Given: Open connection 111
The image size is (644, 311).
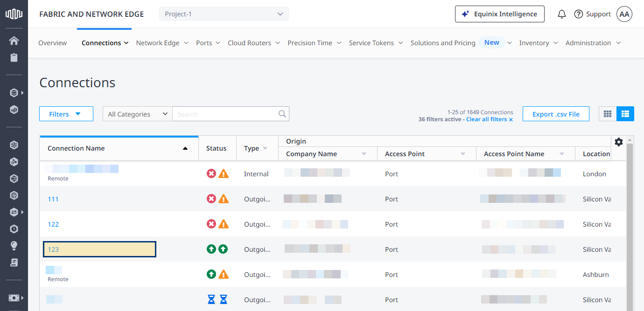Looking at the screenshot, I should coord(53,199).
